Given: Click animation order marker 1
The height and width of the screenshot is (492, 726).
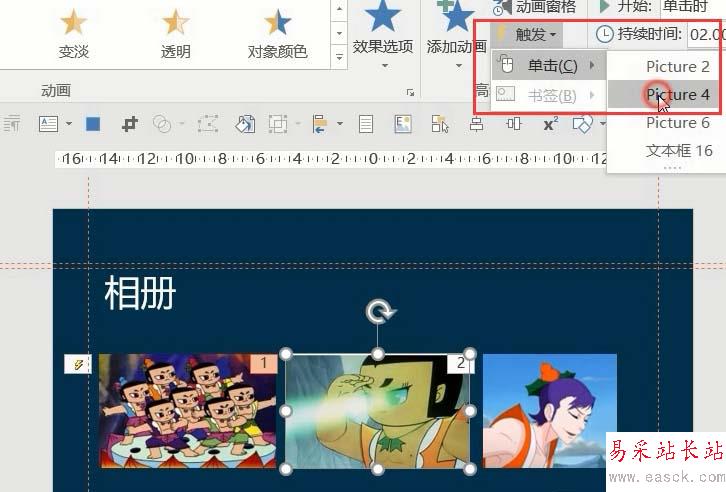Looking at the screenshot, I should point(264,363).
